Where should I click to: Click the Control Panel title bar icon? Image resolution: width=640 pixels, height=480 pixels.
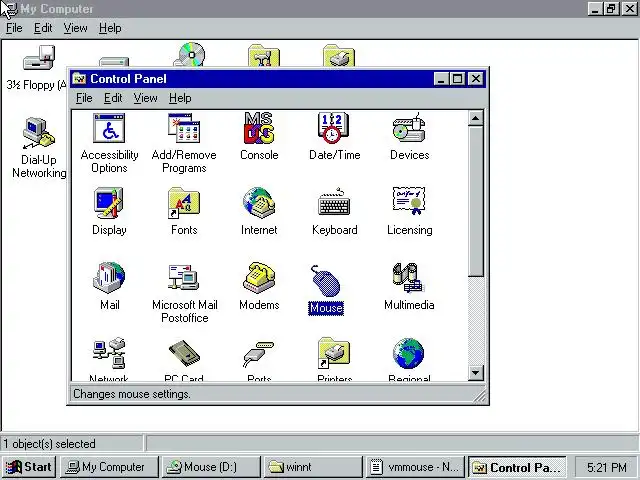(80, 79)
